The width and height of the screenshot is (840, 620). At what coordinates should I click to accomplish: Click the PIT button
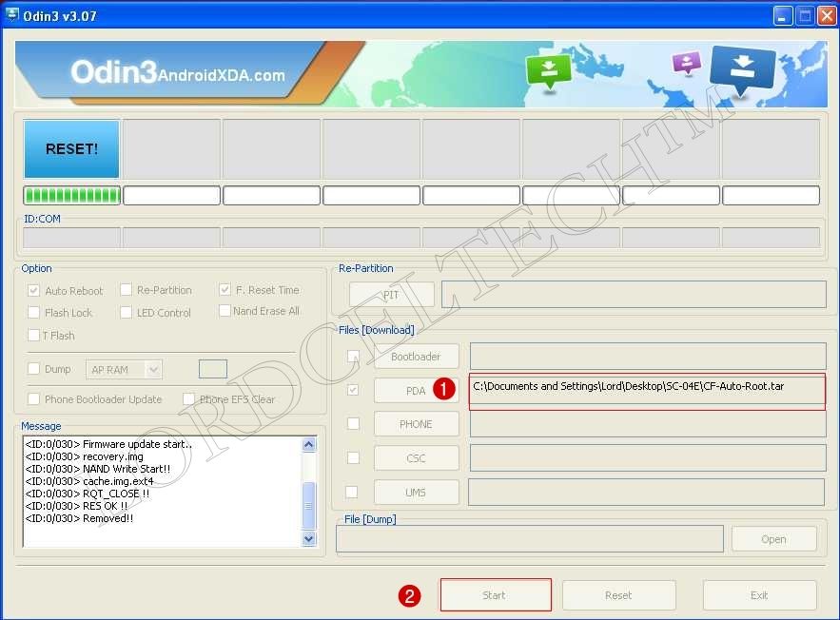point(392,295)
